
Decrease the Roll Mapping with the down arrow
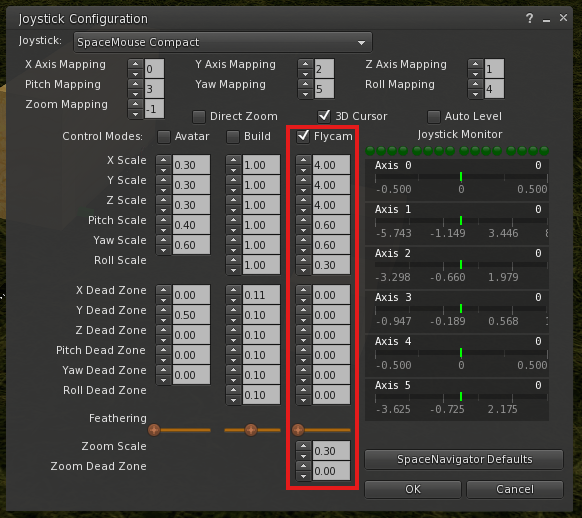tap(475, 94)
